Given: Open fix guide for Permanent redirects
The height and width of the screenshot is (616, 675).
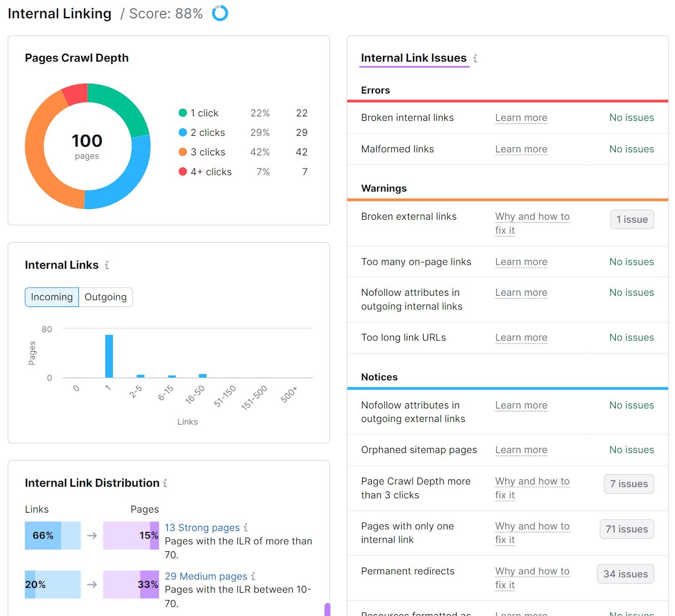Looking at the screenshot, I should click(532, 578).
